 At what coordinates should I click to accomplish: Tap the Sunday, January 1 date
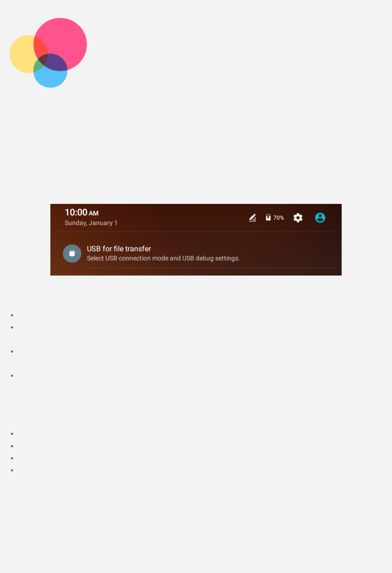coord(91,223)
